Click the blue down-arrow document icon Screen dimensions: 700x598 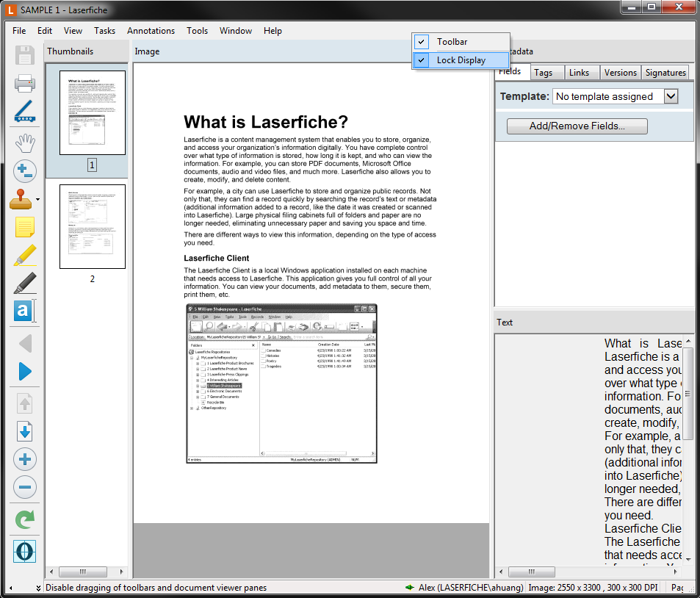click(x=24, y=431)
